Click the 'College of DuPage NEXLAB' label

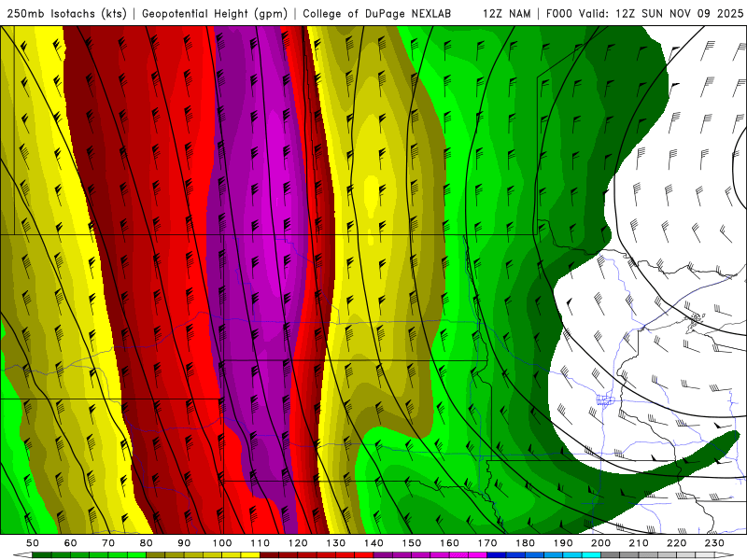pos(376,13)
